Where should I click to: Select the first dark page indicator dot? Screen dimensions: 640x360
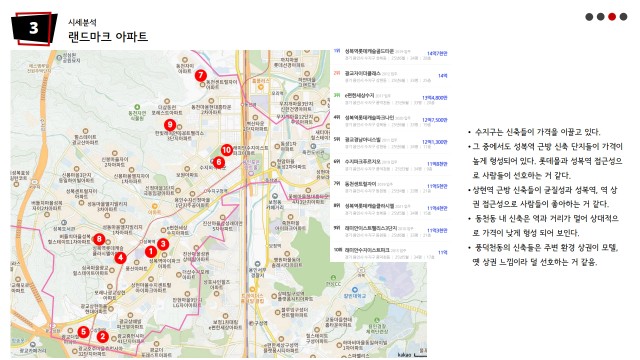pyautogui.click(x=589, y=17)
